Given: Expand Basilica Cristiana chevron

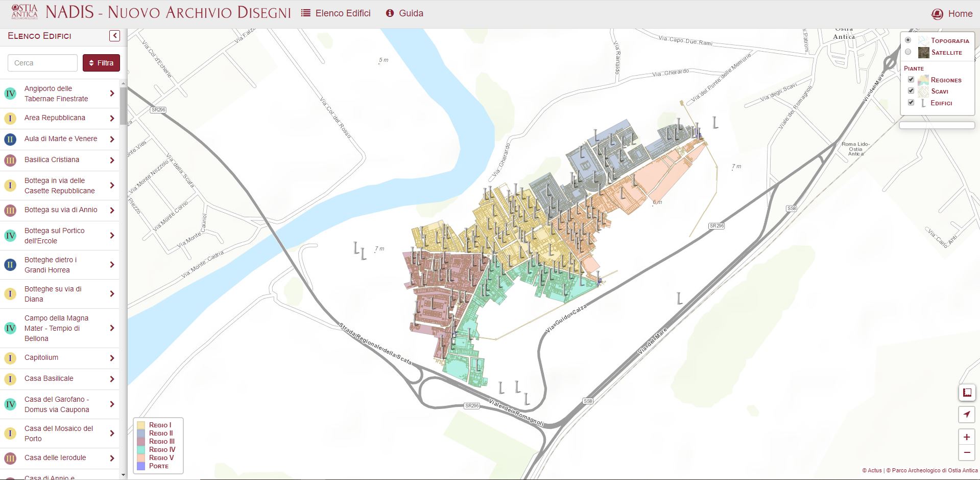Looking at the screenshot, I should (112, 160).
